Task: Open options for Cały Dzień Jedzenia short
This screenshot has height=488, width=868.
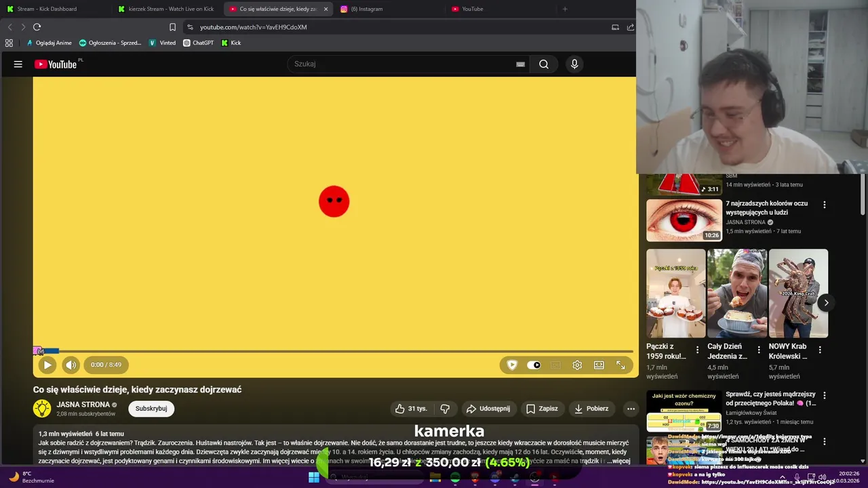Action: pos(758,350)
